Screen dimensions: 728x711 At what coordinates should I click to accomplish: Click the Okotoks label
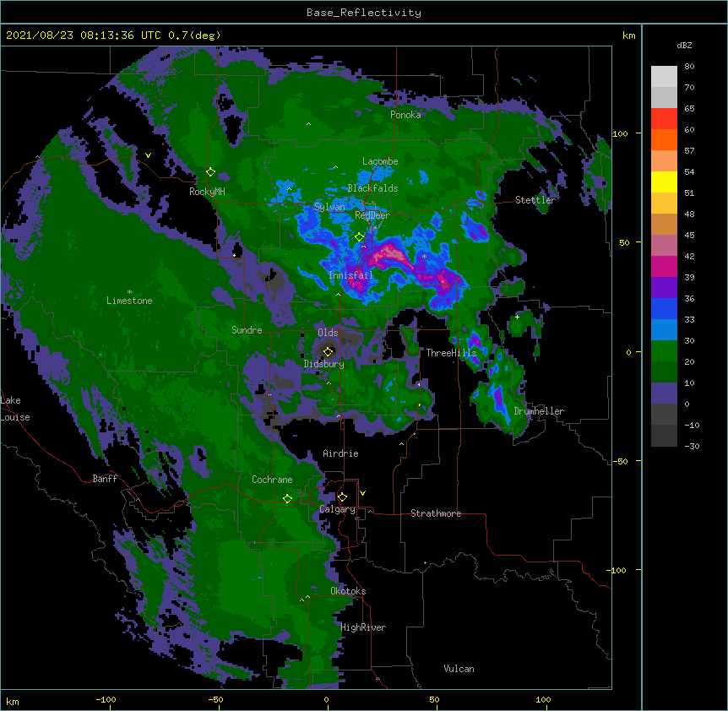[348, 591]
